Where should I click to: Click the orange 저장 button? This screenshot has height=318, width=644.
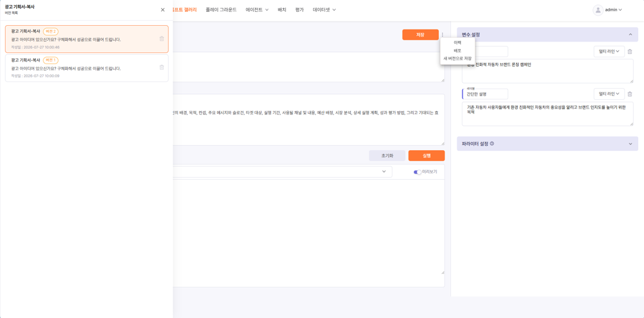420,35
